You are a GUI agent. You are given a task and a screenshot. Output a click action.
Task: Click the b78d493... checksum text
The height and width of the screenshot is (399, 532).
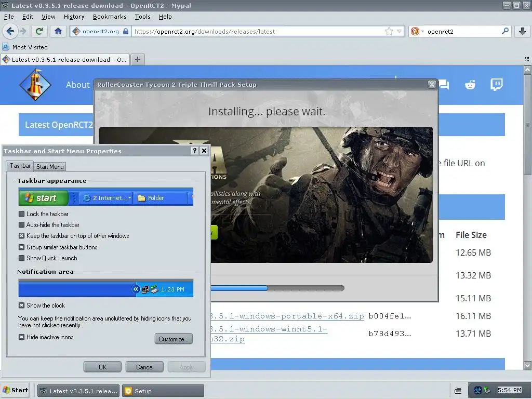tap(390, 334)
